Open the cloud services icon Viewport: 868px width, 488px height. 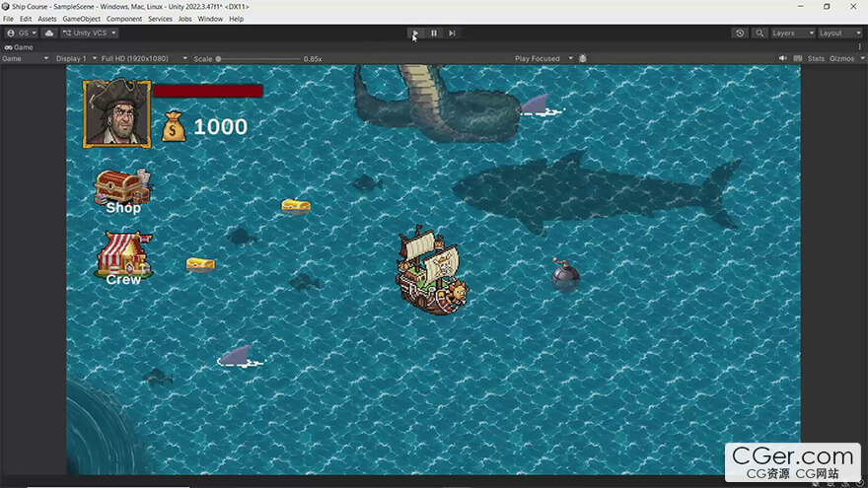pyautogui.click(x=49, y=34)
